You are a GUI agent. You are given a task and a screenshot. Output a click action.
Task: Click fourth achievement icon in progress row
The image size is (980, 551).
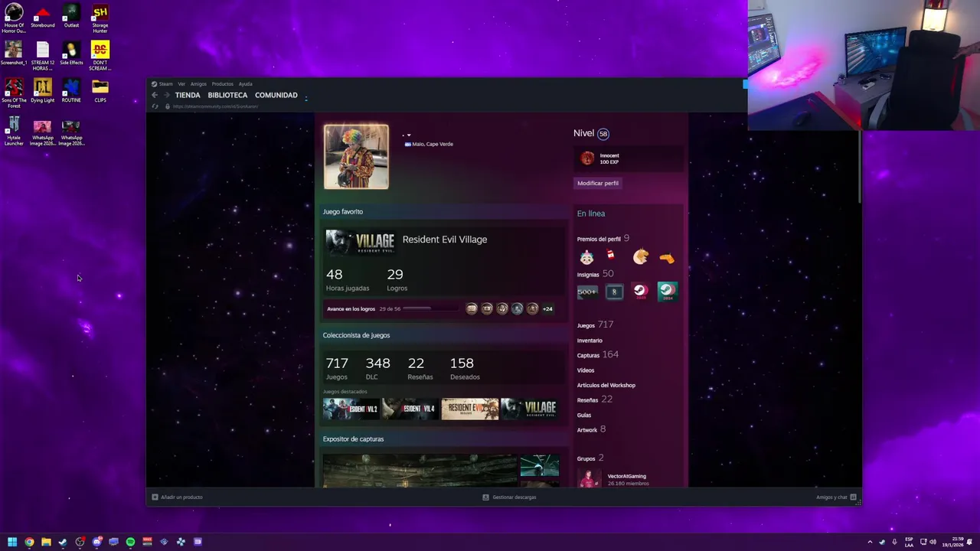pyautogui.click(x=518, y=308)
